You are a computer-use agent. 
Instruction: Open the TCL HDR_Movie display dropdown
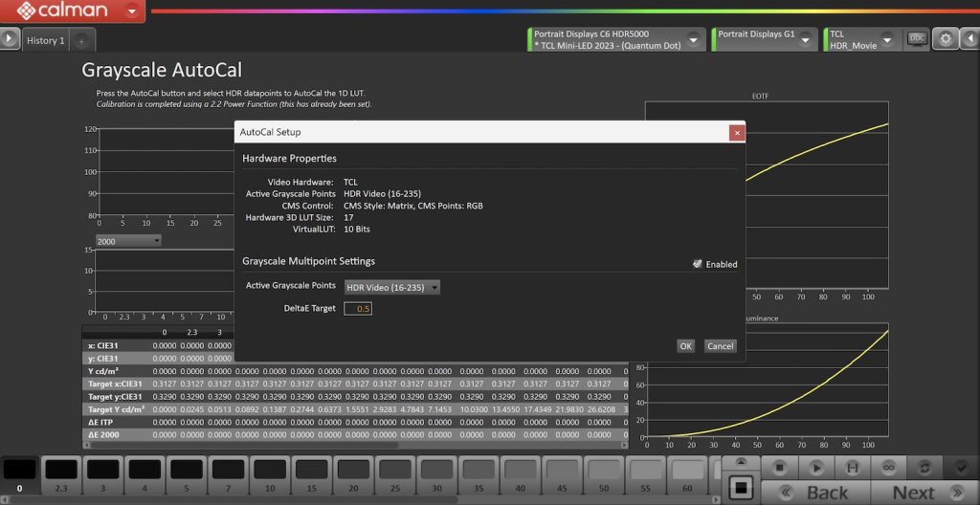pos(889,40)
